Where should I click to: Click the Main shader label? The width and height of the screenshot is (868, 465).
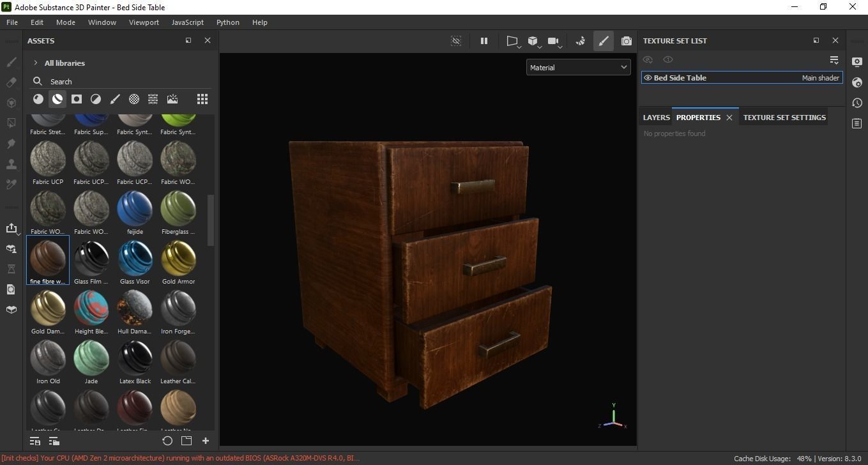point(821,78)
